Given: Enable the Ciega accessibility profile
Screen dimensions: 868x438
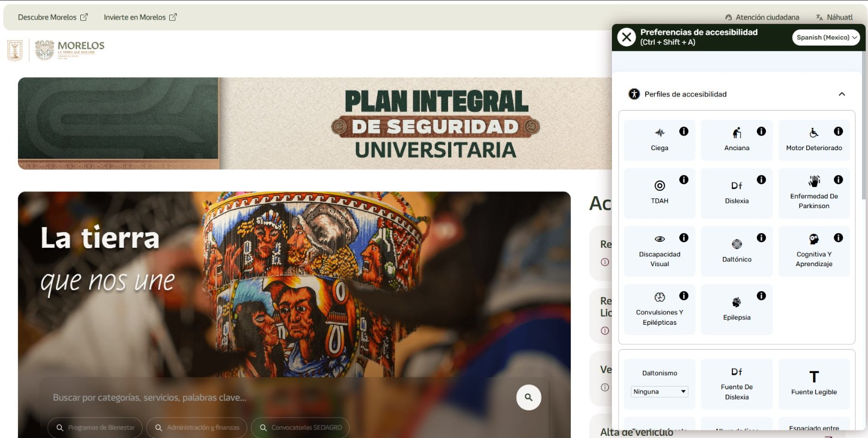Looking at the screenshot, I should coord(659,140).
